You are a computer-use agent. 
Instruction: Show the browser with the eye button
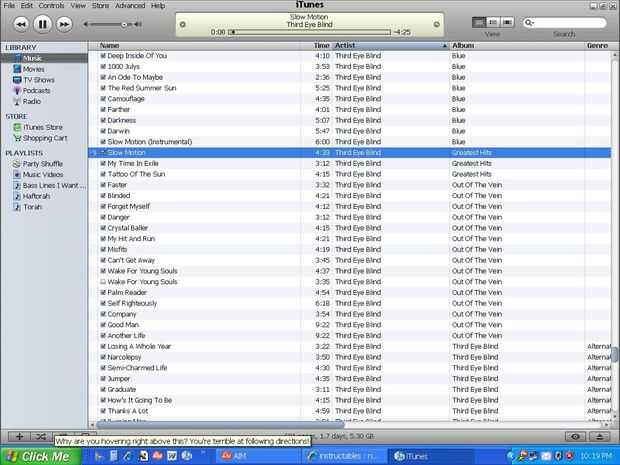[575, 437]
